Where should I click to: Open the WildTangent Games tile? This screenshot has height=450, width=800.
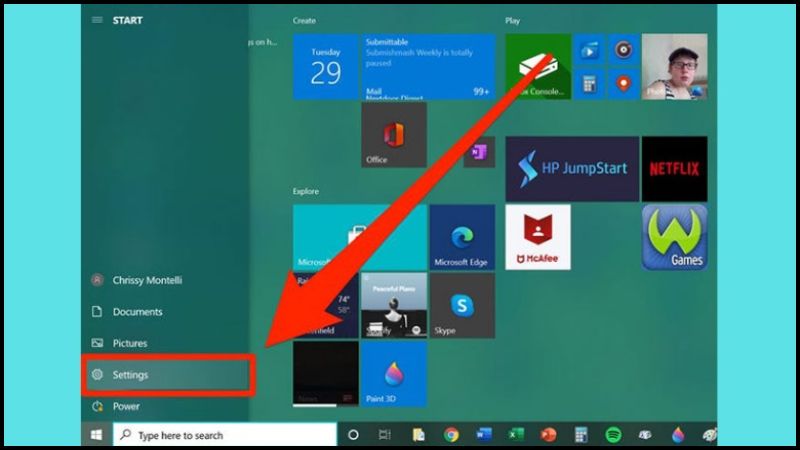click(x=674, y=237)
